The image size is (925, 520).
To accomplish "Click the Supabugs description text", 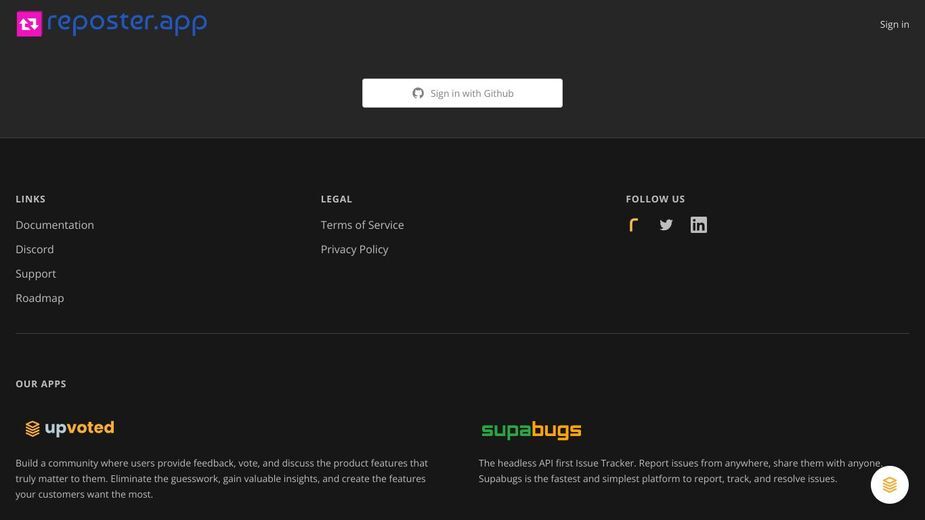I will click(681, 471).
